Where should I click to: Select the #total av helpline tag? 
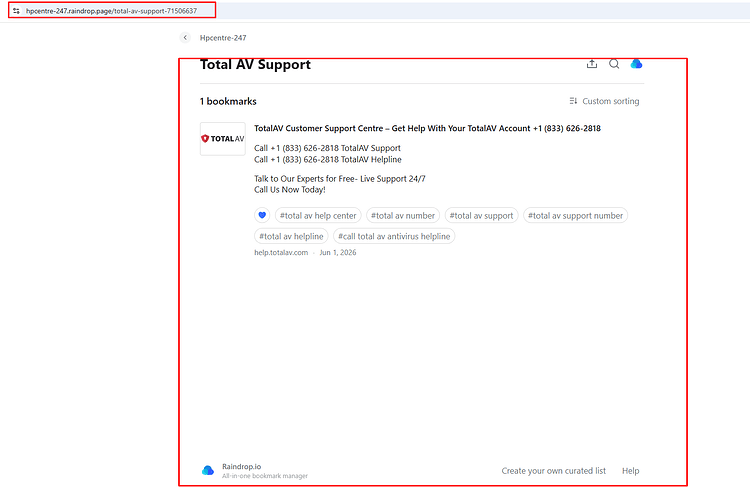[291, 236]
